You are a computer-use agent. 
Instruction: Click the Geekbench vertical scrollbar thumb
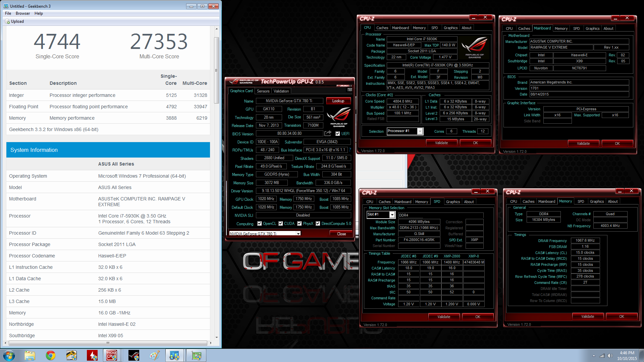tap(217, 70)
